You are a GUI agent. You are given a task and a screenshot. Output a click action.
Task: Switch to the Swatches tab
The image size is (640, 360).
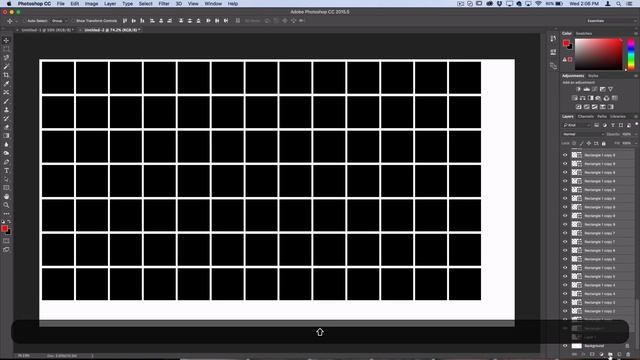pyautogui.click(x=584, y=33)
